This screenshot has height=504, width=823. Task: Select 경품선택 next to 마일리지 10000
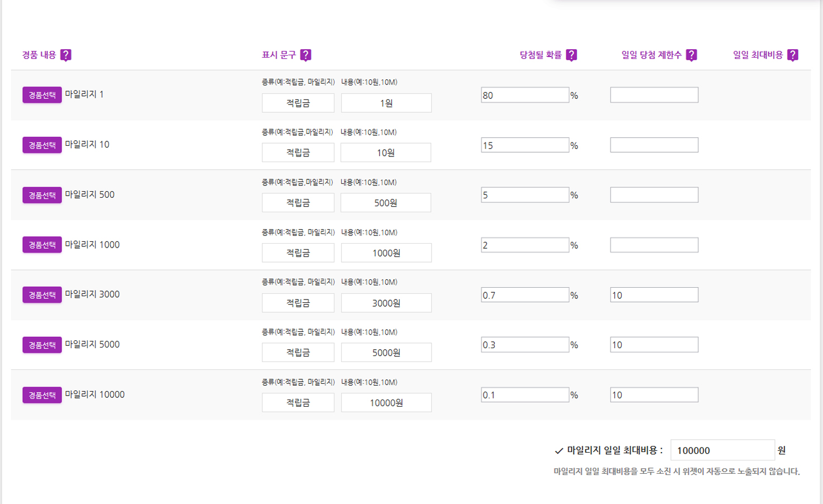pyautogui.click(x=42, y=395)
